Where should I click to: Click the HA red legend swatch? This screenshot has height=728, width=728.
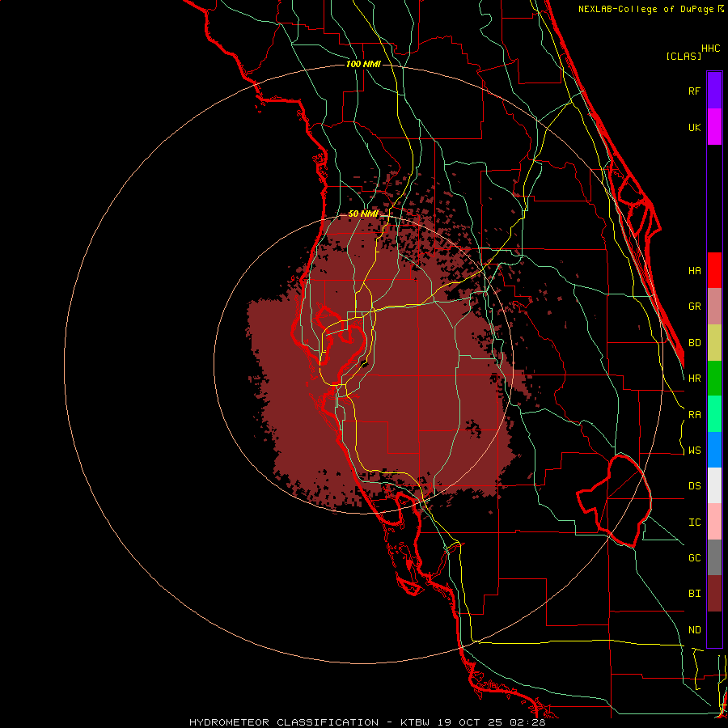tap(714, 270)
